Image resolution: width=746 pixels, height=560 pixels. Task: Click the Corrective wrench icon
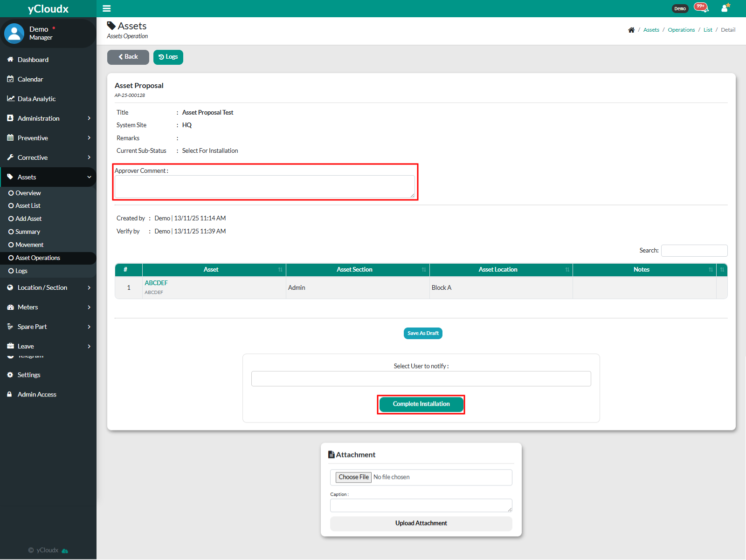[10, 157]
